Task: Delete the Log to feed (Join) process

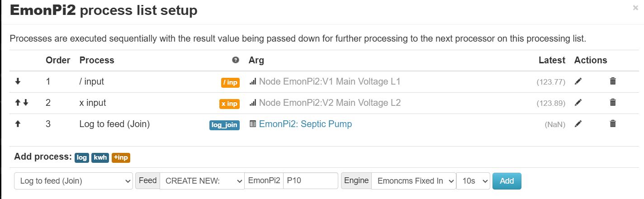Action: pyautogui.click(x=613, y=123)
